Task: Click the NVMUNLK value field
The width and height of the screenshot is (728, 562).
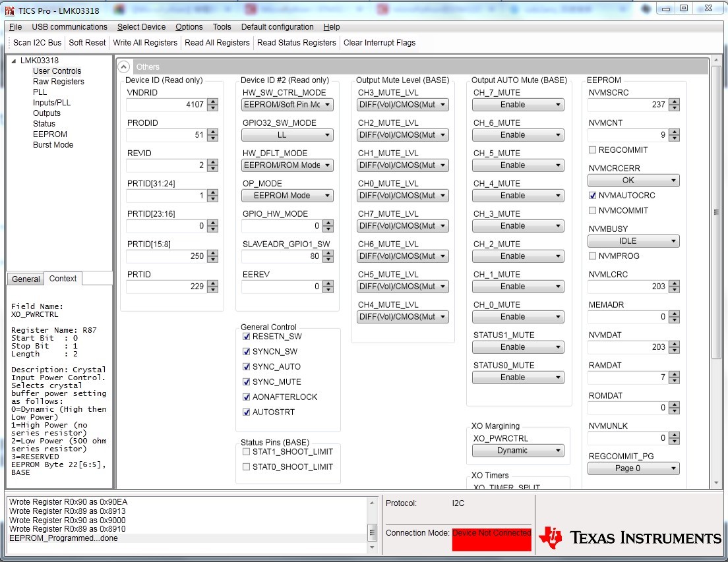Action: [x=628, y=437]
